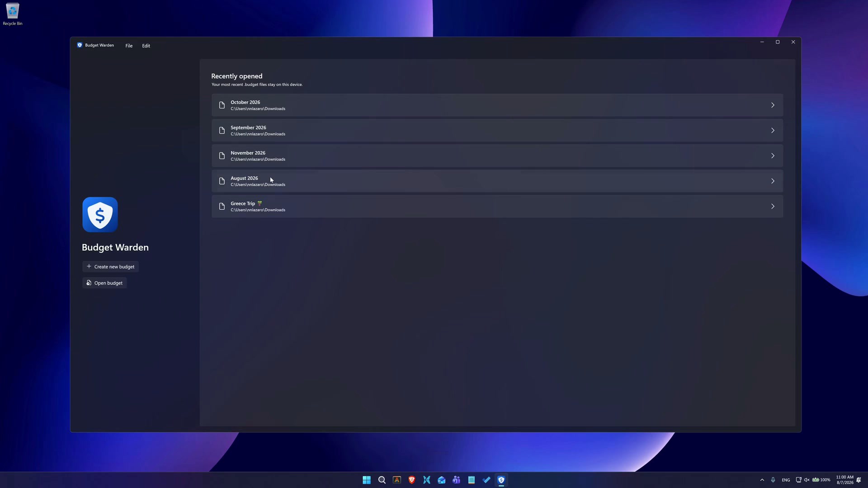Open the orange A-logo app in taskbar
The image size is (868, 488).
[397, 480]
